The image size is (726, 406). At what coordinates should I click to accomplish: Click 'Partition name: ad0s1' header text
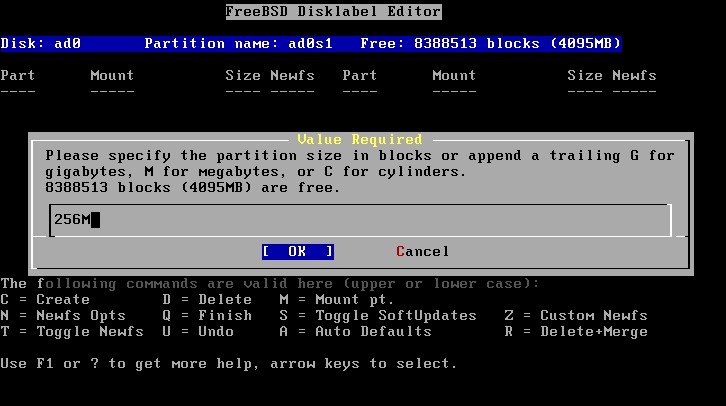238,44
